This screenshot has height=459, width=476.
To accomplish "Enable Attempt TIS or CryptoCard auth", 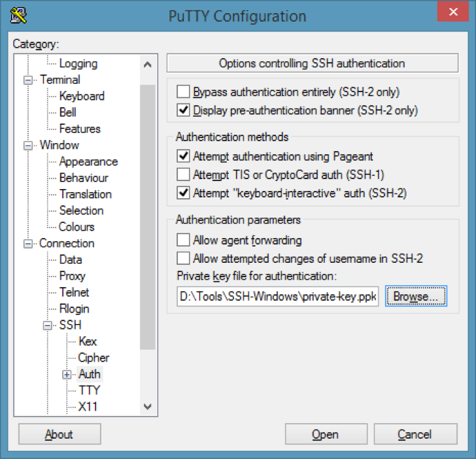I will click(x=183, y=175).
